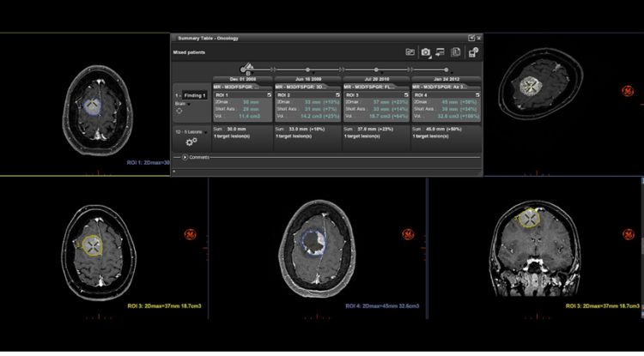
Task: Open baseline B dropdown at Dec 01 2008
Action: coord(252,74)
